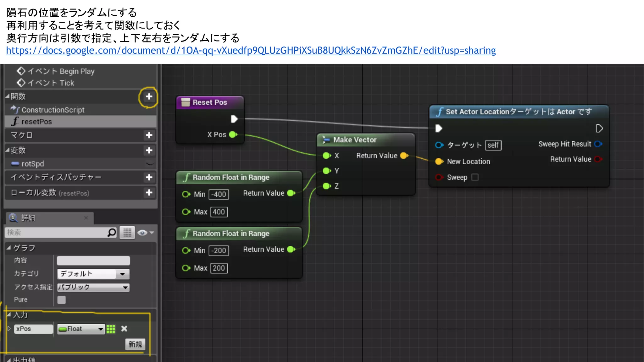Screen dimensions: 644x362
Task: Toggle the Pure checkbox
Action: pyautogui.click(x=62, y=300)
